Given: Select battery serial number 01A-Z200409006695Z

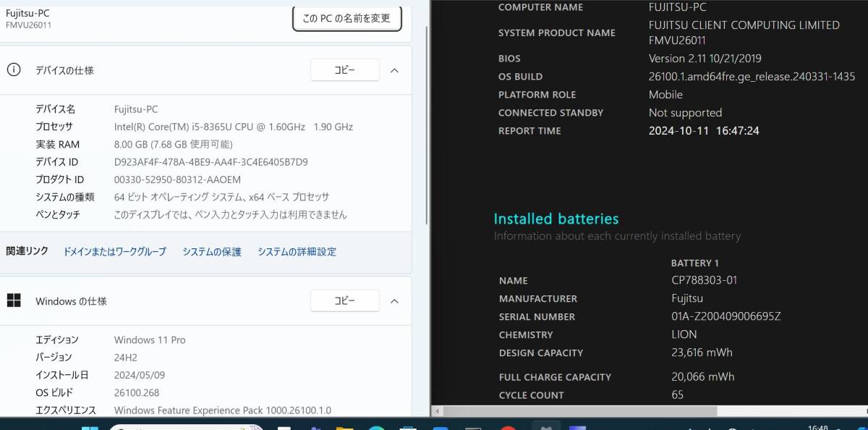Looking at the screenshot, I should (x=726, y=316).
